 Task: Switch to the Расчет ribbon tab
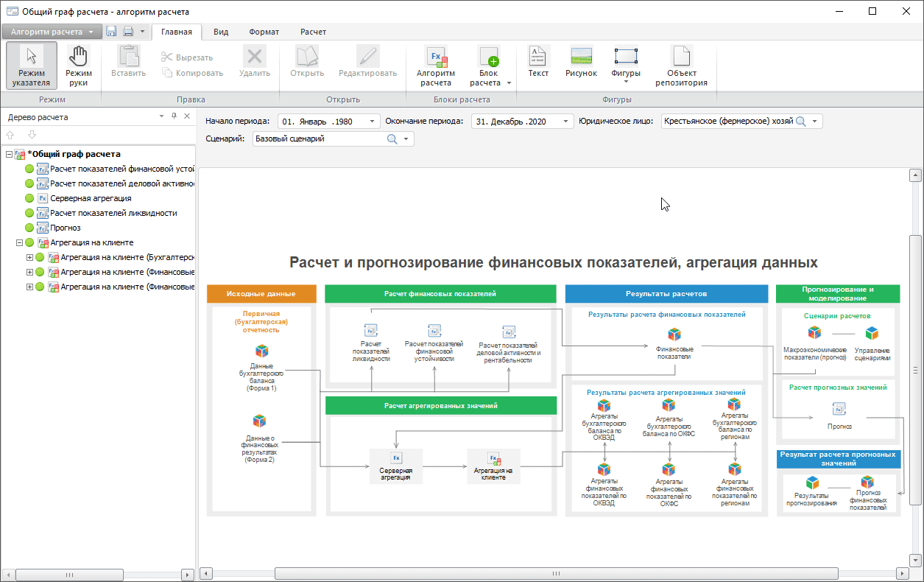(x=313, y=32)
